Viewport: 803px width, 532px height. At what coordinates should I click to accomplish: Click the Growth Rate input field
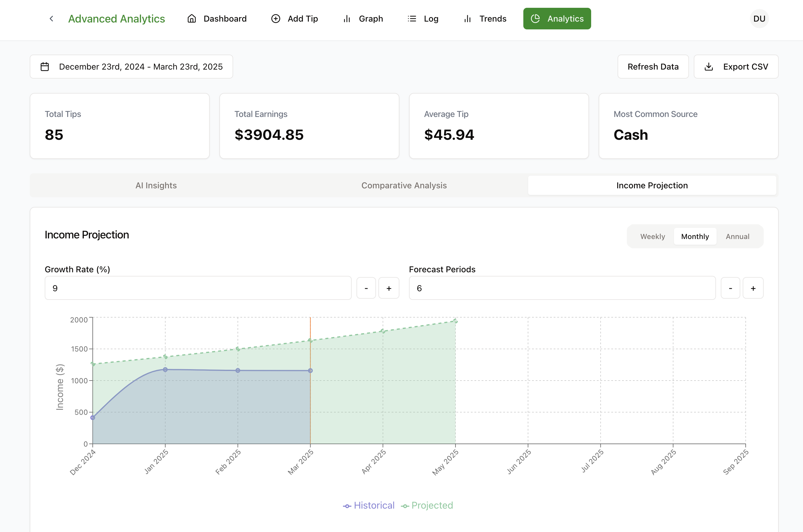pos(198,288)
